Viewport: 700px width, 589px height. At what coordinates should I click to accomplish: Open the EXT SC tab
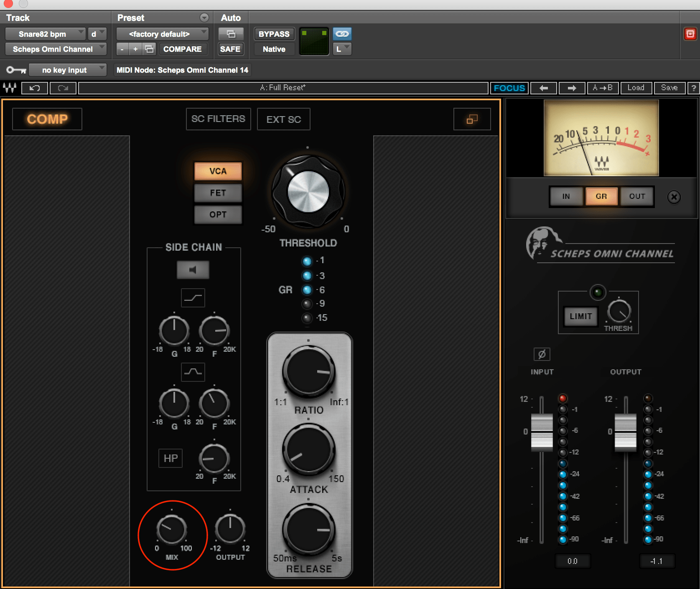tap(284, 119)
